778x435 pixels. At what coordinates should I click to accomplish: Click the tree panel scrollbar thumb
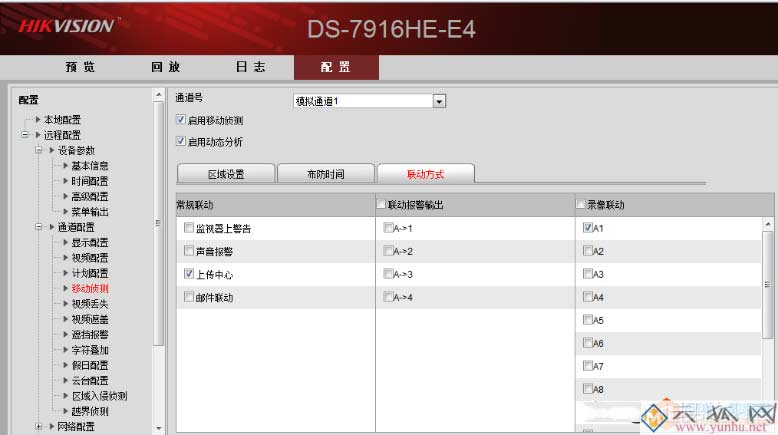coord(158,223)
